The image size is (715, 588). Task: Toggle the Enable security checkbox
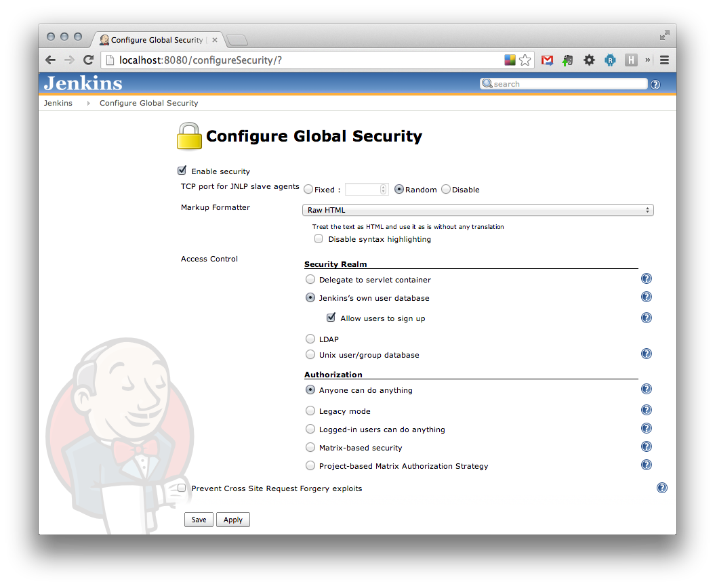click(182, 171)
